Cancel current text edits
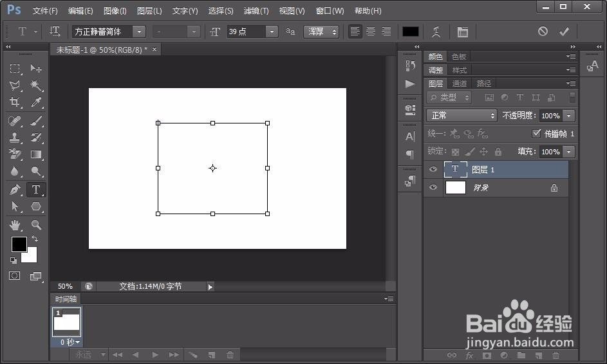This screenshot has width=607, height=364. click(543, 32)
